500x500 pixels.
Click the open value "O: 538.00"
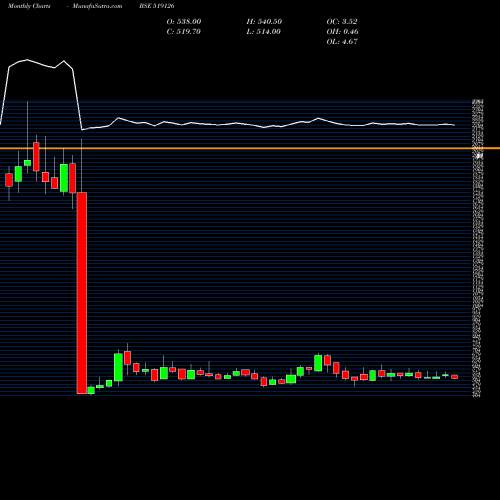click(x=184, y=21)
